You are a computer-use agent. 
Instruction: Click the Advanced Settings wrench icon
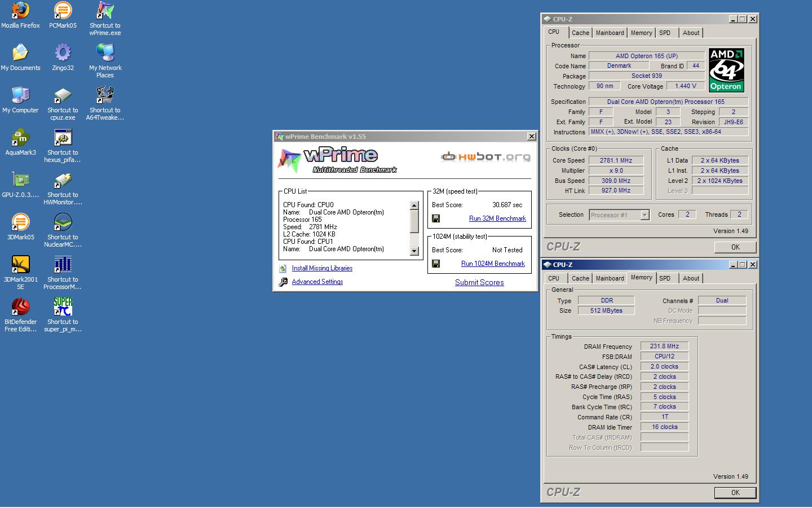click(x=283, y=282)
